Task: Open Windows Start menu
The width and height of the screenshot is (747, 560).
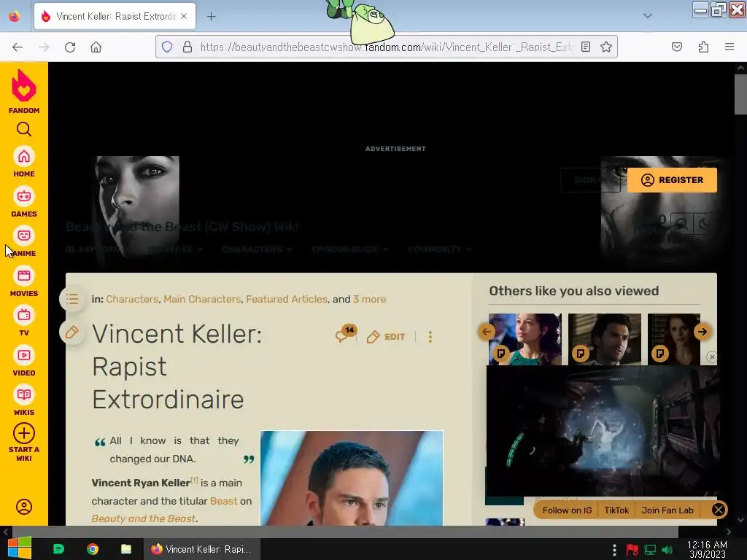Action: pos(19,548)
